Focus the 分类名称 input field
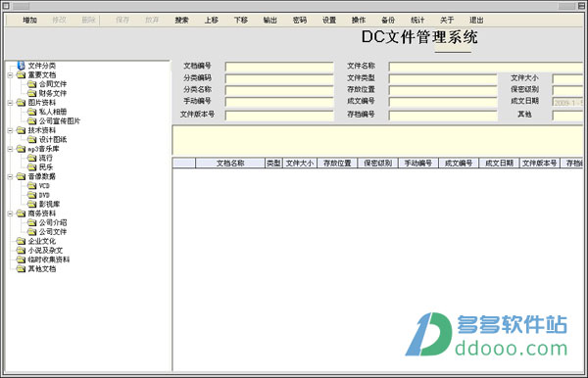Image resolution: width=588 pixels, height=378 pixels. pyautogui.click(x=279, y=91)
